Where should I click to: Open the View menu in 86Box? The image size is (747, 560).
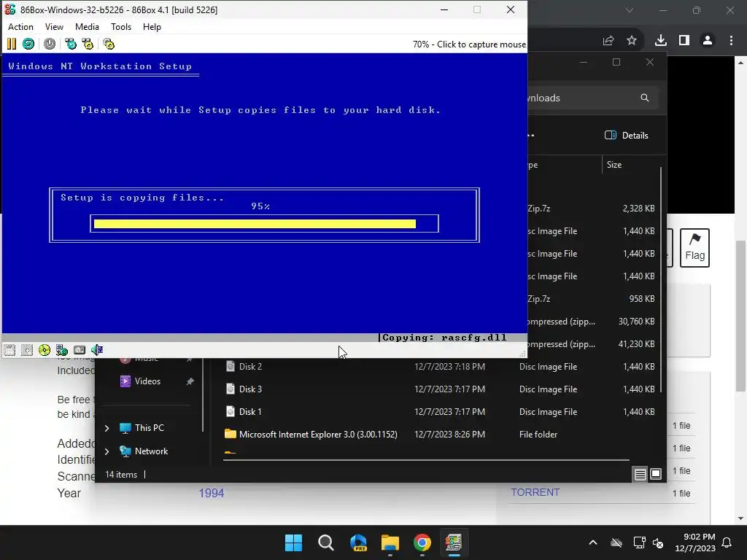point(54,27)
